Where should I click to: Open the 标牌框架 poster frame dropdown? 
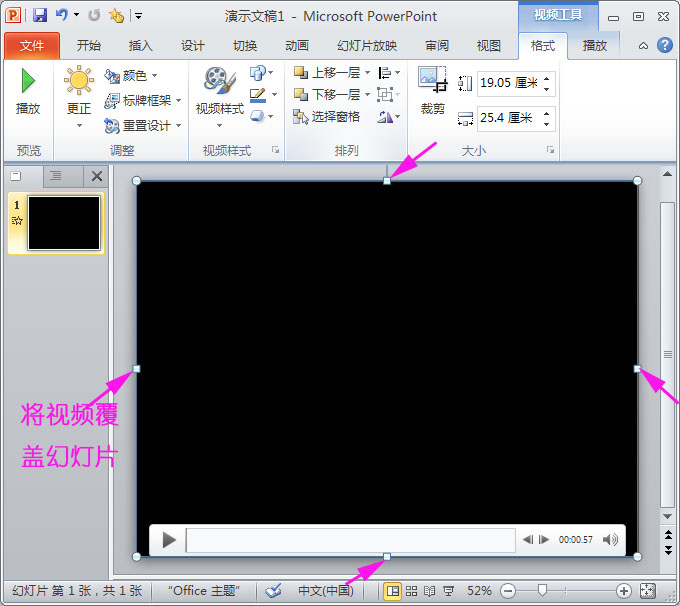pos(143,101)
